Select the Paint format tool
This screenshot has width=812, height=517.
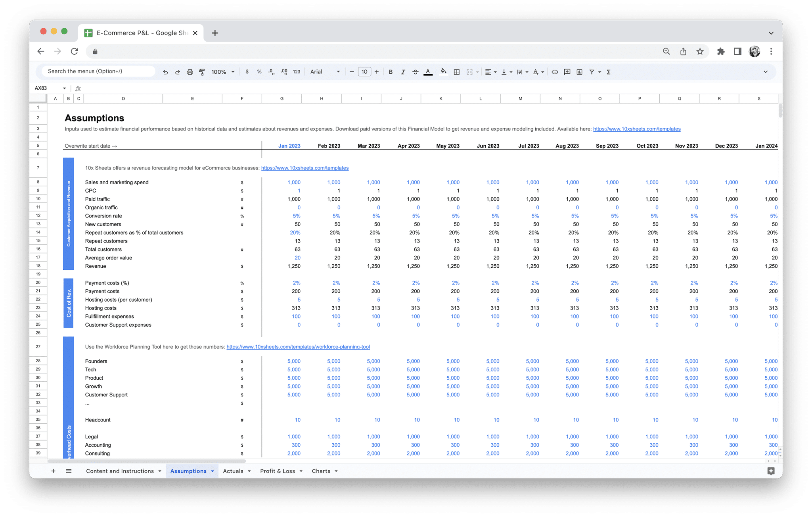pos(202,72)
